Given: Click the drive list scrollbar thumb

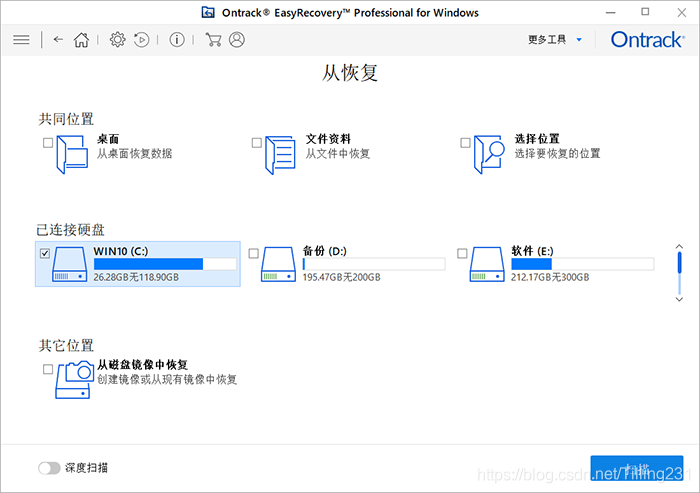Looking at the screenshot, I should click(679, 263).
